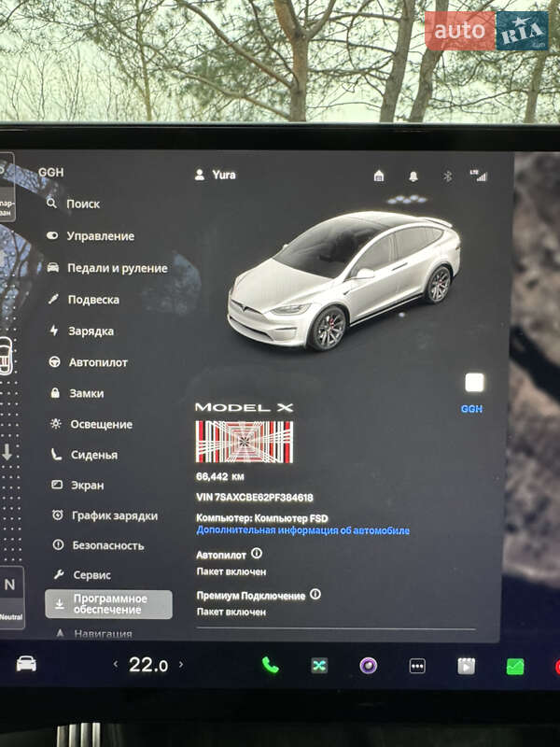The image size is (560, 747).
Task: Open График зарядки schedule menu
Action: pyautogui.click(x=105, y=515)
